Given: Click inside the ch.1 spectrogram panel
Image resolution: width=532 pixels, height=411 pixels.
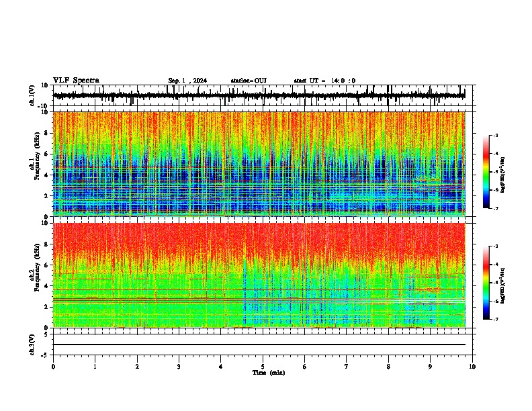Looking at the screenshot, I should [259, 164].
